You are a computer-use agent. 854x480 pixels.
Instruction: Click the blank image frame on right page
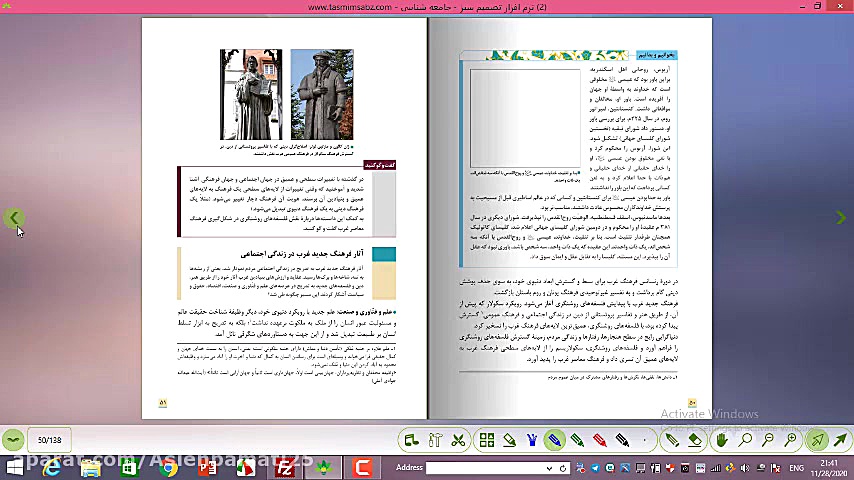pos(524,118)
